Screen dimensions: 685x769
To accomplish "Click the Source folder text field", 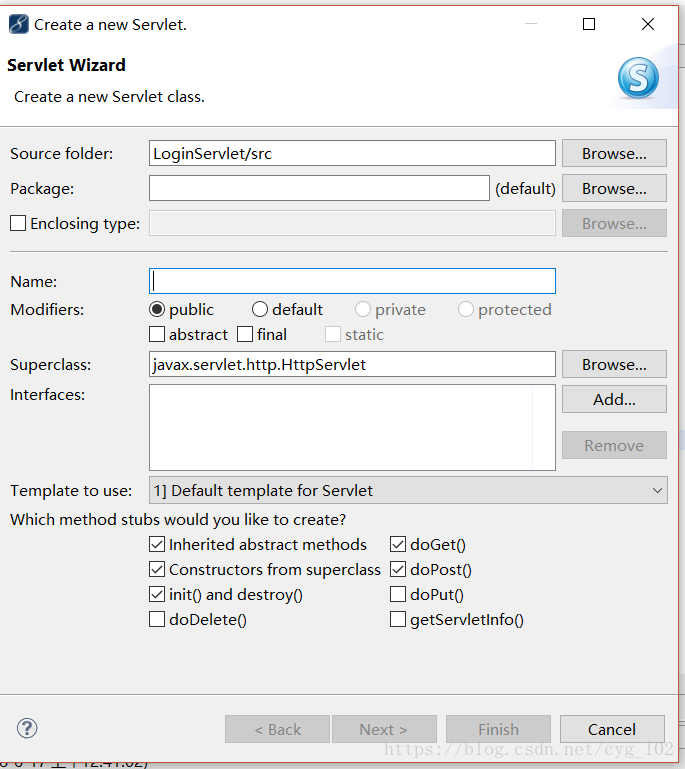I will [352, 154].
